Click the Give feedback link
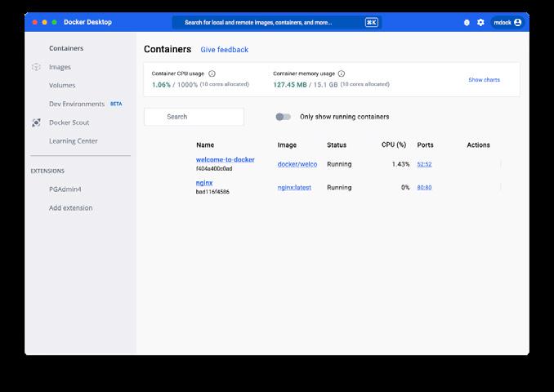Viewport: 554px width, 392px height. (x=225, y=50)
